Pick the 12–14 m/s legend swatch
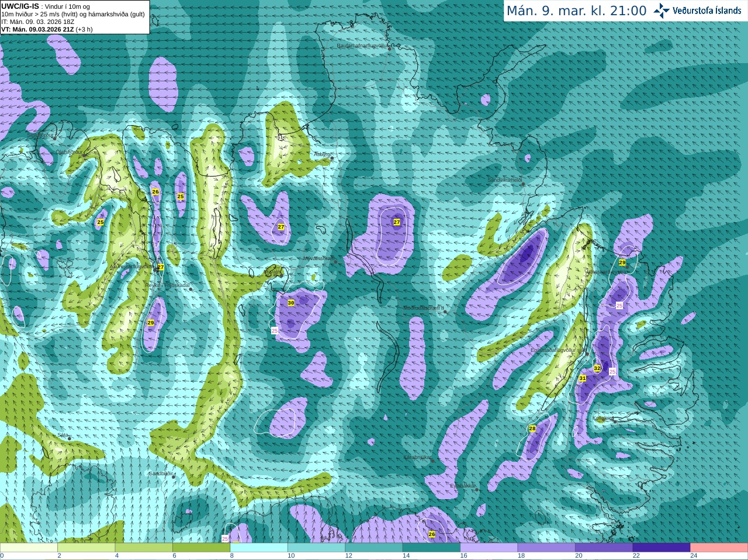This screenshot has width=748, height=560. pyautogui.click(x=374, y=548)
